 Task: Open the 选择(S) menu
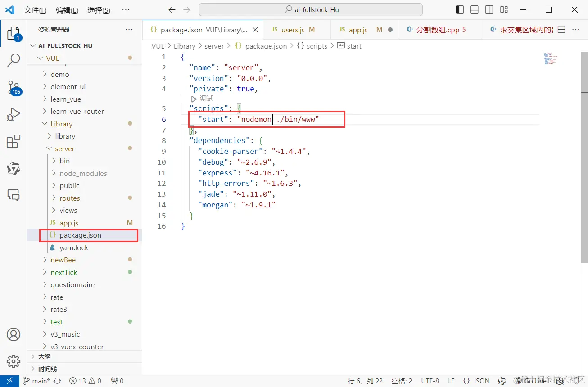[x=99, y=10]
